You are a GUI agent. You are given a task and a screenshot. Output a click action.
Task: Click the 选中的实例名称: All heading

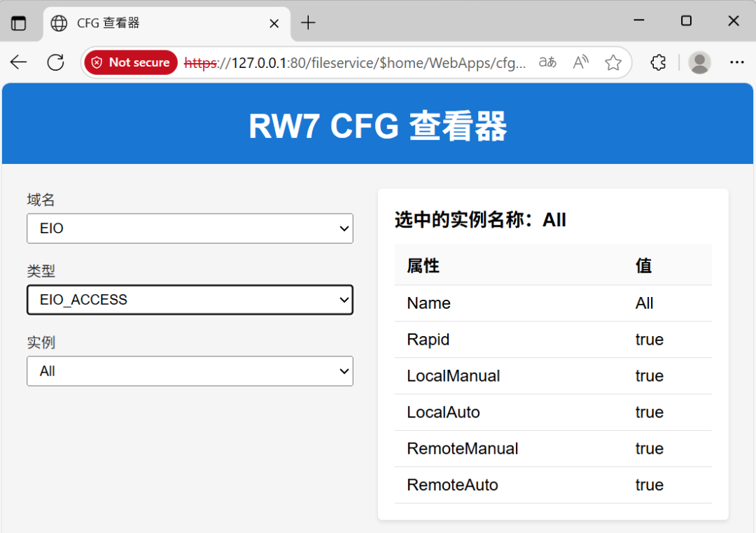480,219
